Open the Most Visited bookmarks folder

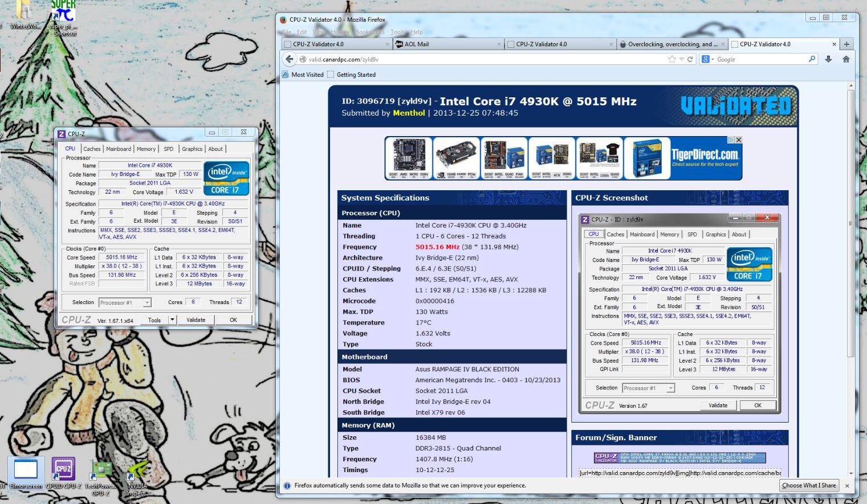point(303,75)
